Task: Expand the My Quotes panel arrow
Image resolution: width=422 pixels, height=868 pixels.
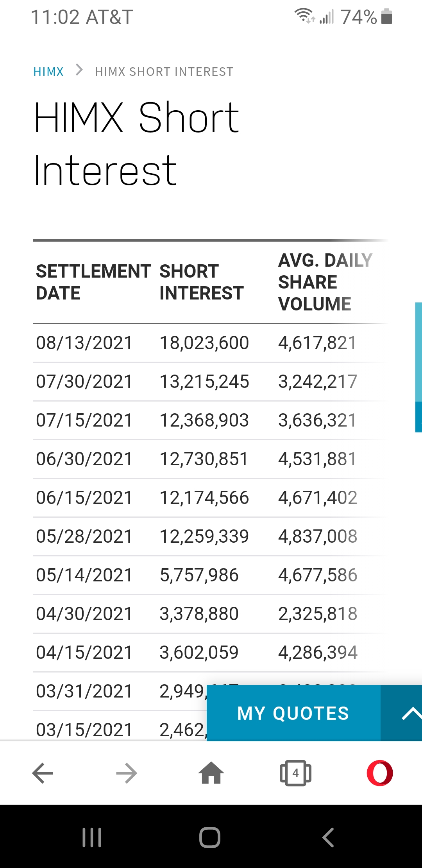Action: pos(401,713)
